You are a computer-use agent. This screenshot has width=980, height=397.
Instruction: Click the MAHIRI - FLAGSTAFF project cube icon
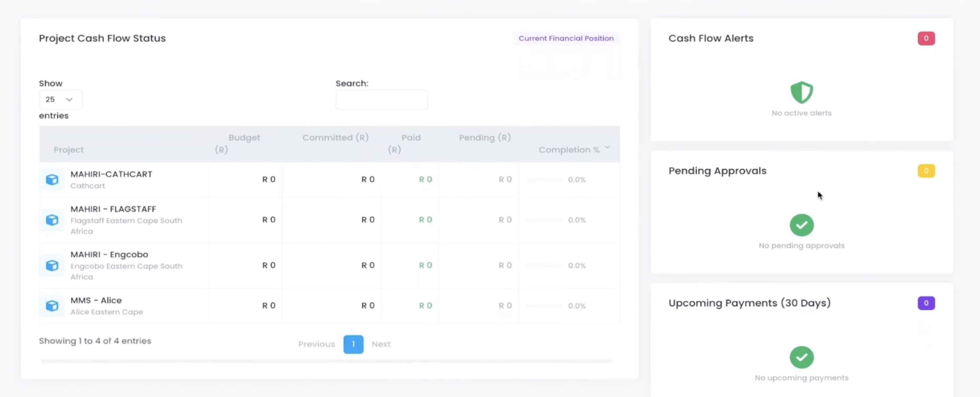52,220
